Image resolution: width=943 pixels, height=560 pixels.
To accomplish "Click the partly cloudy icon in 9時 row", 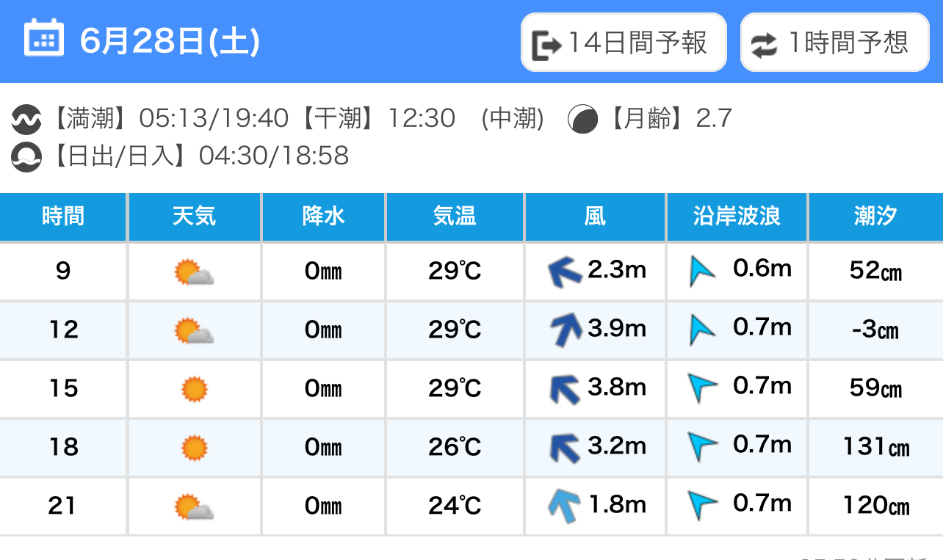I will coord(194,272).
